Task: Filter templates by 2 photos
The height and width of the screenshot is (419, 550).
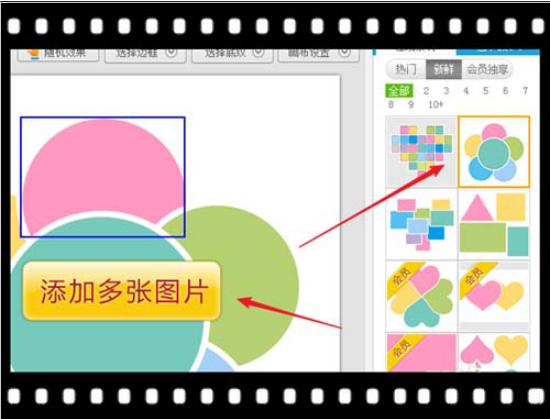Action: [426, 91]
